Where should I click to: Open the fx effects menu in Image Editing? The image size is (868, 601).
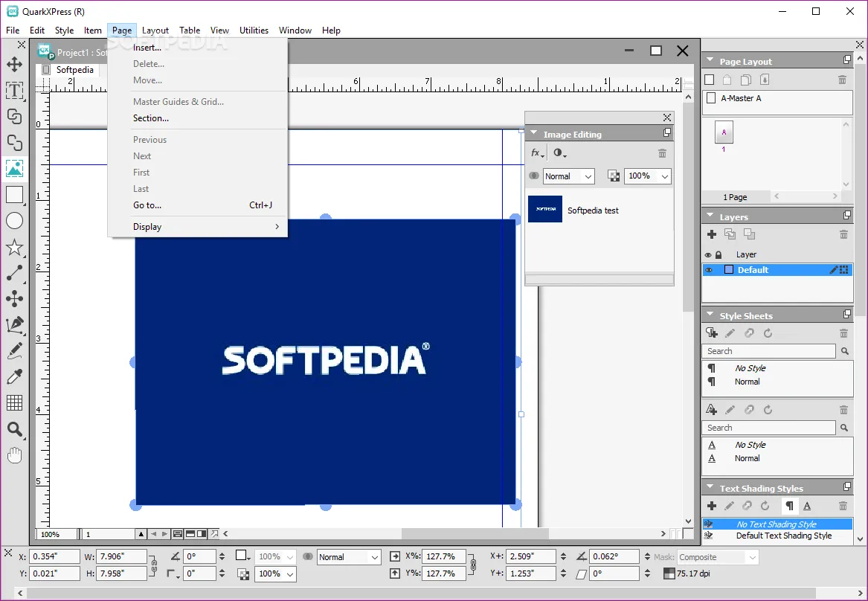(x=538, y=153)
